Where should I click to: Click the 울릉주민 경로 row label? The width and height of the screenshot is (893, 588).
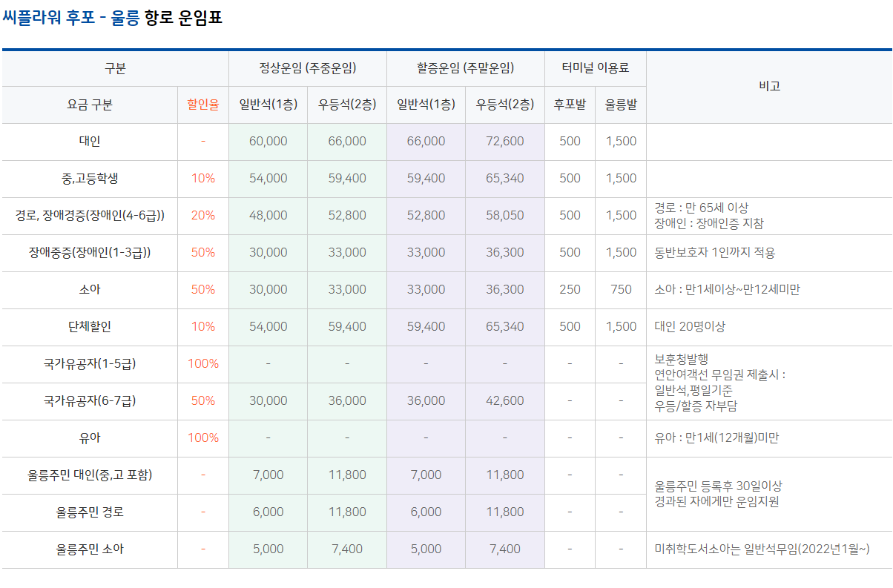(90, 512)
